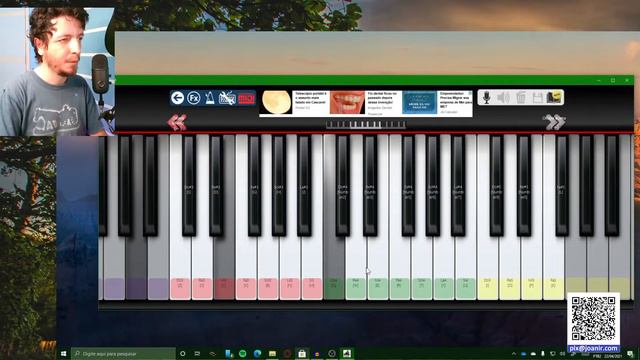Play the Re sharp black key in the red octave

click(216, 186)
